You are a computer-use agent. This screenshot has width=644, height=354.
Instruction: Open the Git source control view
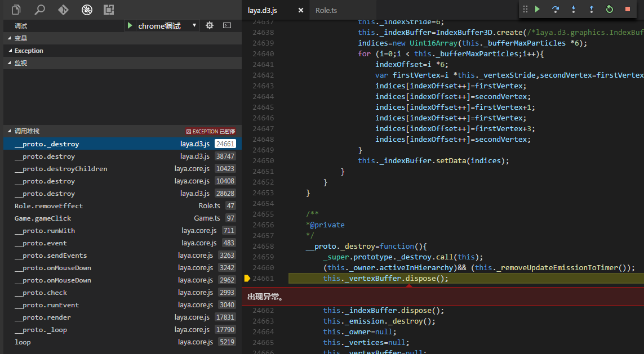click(x=63, y=10)
